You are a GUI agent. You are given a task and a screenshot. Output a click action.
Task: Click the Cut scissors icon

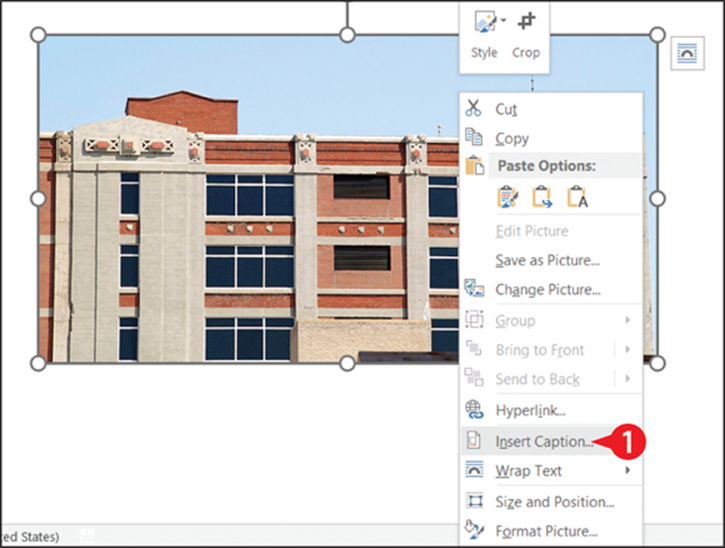point(473,108)
